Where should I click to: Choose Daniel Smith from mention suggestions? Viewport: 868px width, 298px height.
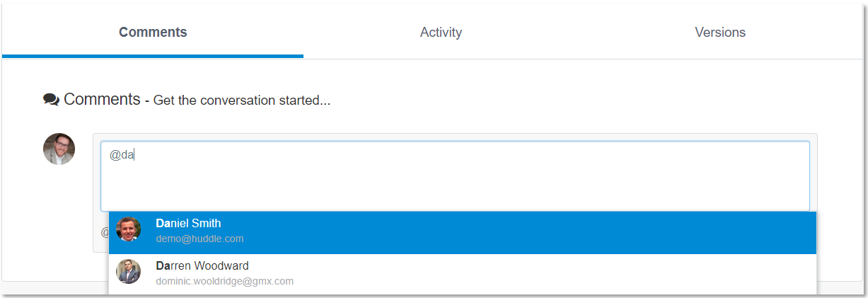tap(188, 223)
